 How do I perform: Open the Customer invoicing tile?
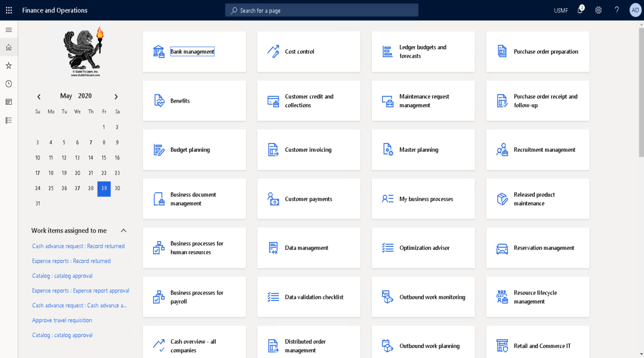[x=308, y=150]
